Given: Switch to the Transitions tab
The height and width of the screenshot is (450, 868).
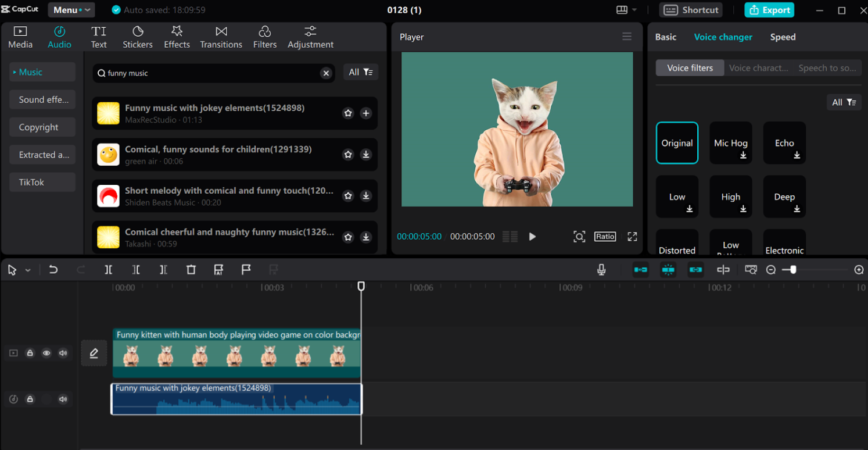Looking at the screenshot, I should (x=221, y=37).
